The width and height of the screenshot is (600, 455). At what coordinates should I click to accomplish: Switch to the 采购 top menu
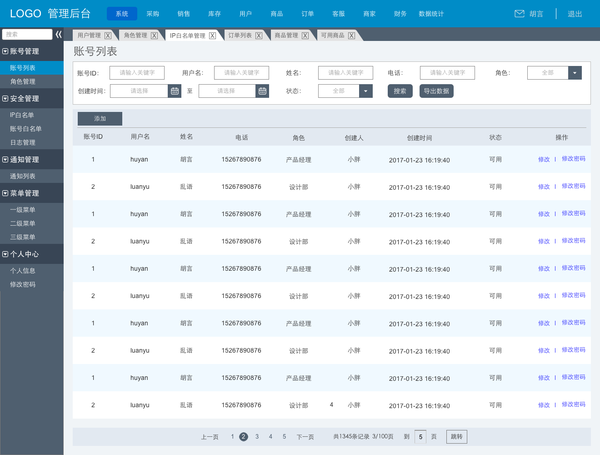point(152,14)
